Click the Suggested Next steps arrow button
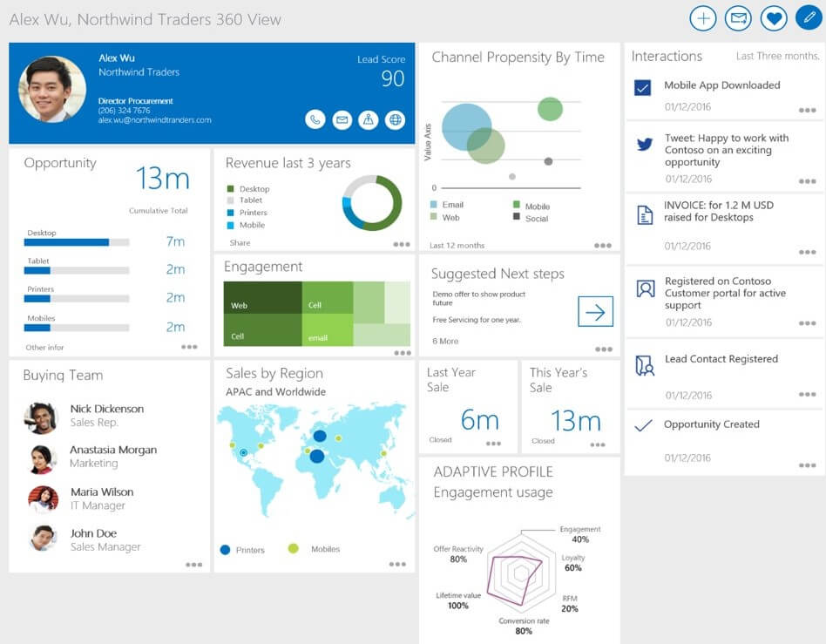Screen dimensions: 826x644 point(595,311)
